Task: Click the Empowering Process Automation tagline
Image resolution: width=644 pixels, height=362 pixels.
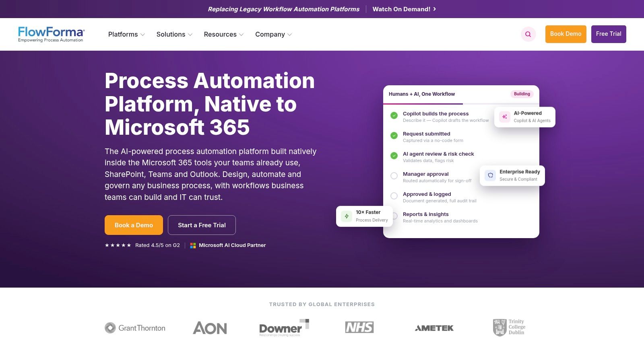Action: tap(51, 40)
